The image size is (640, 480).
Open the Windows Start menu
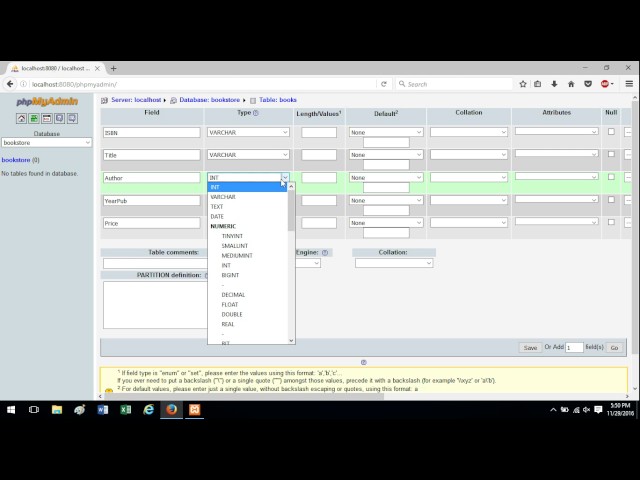pos(11,409)
